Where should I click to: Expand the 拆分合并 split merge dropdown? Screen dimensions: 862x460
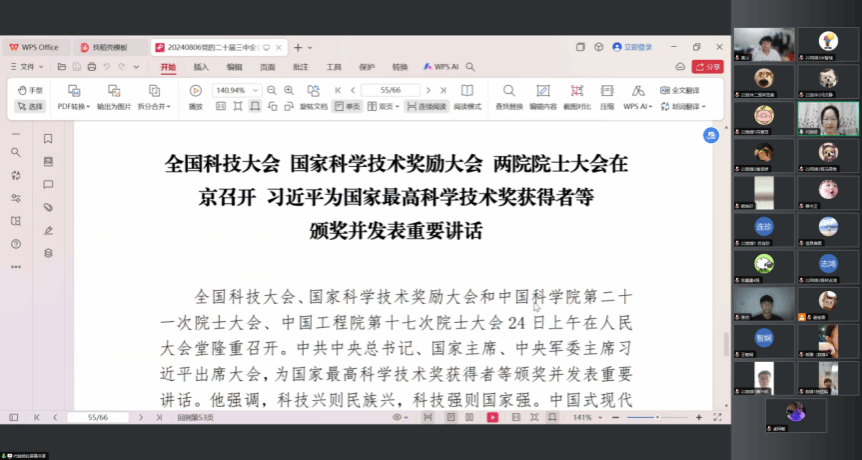click(156, 106)
